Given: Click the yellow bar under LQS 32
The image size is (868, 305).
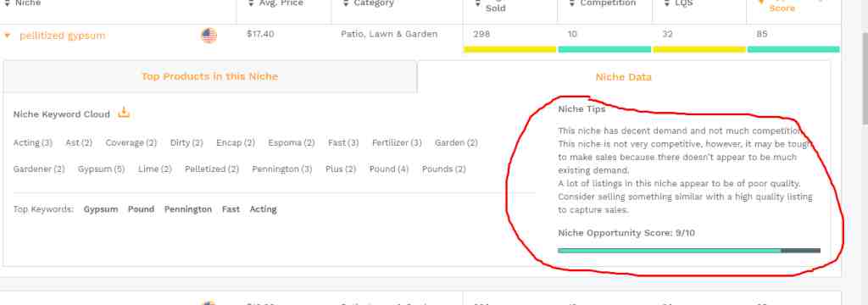Looking at the screenshot, I should [x=699, y=49].
